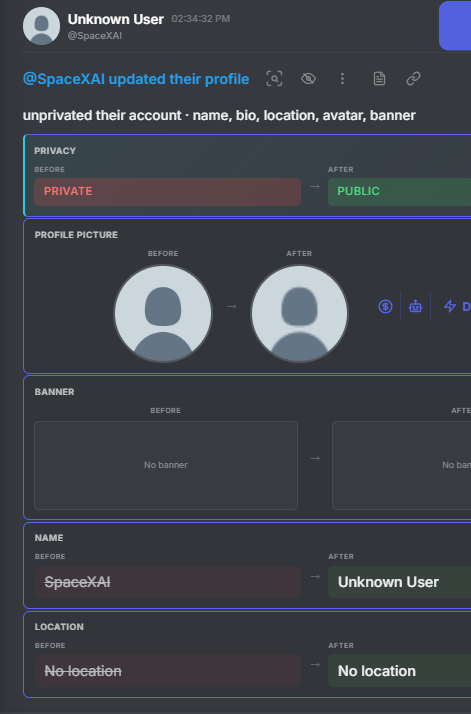Open the '@SpaceXAI updated their profile' link
This screenshot has width=471, height=714.
(136, 79)
